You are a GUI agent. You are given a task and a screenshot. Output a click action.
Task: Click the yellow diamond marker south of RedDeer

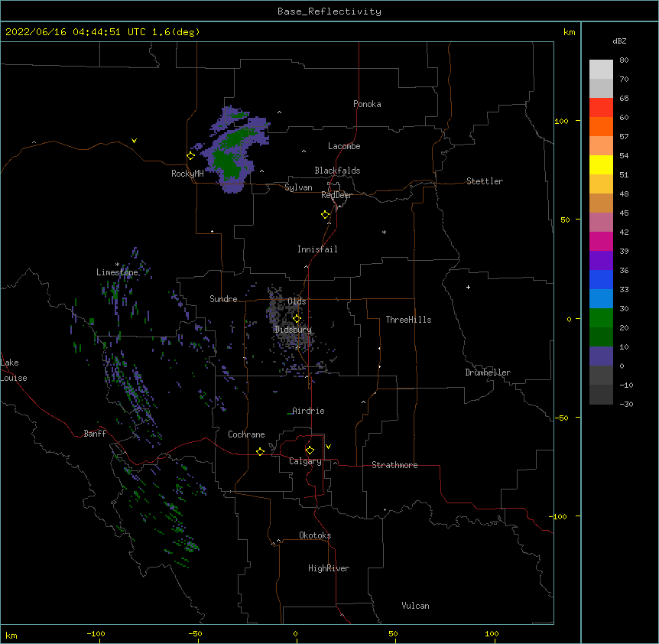pyautogui.click(x=326, y=215)
